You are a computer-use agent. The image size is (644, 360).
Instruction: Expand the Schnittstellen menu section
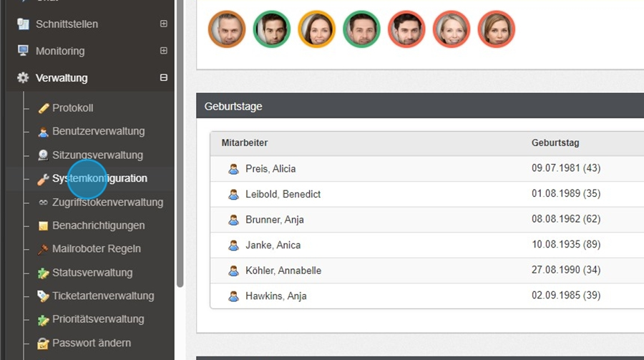coord(164,24)
